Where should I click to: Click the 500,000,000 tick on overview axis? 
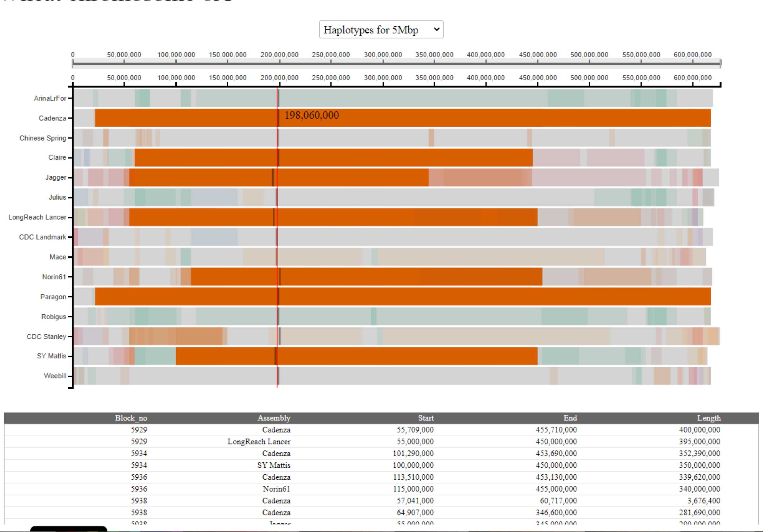[589, 55]
